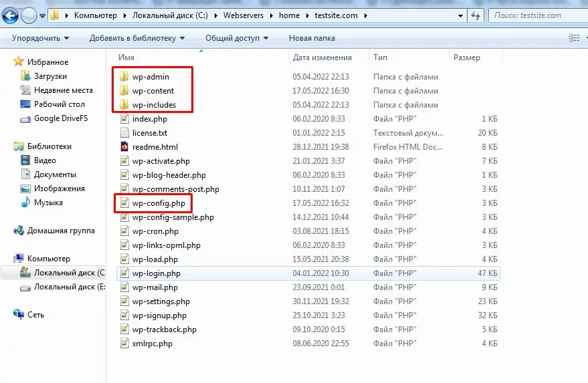The width and height of the screenshot is (588, 383).
Task: Select the wp-includes folder icon
Action: (124, 104)
